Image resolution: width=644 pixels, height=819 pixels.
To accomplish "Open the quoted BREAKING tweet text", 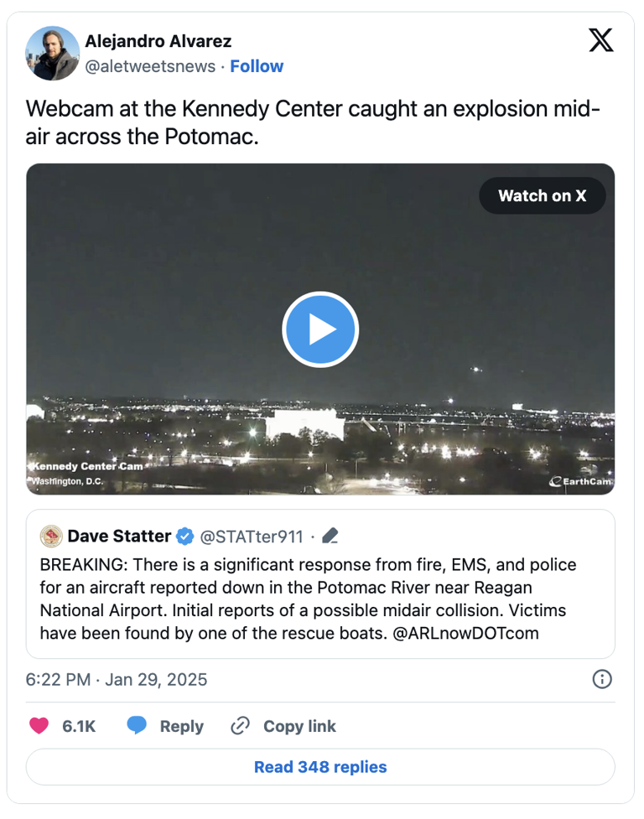I will (308, 599).
